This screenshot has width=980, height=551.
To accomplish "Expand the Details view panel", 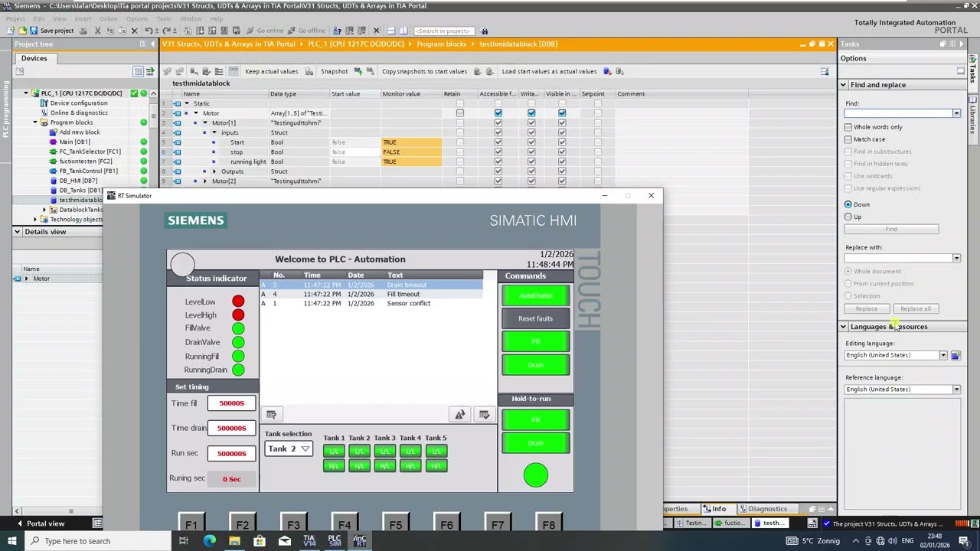I will 17,232.
